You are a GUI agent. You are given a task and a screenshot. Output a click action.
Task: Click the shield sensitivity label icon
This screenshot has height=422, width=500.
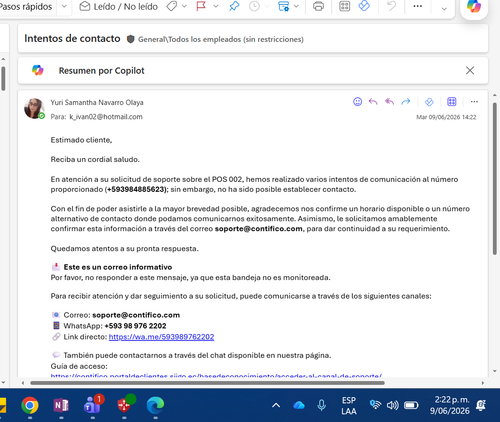point(130,39)
